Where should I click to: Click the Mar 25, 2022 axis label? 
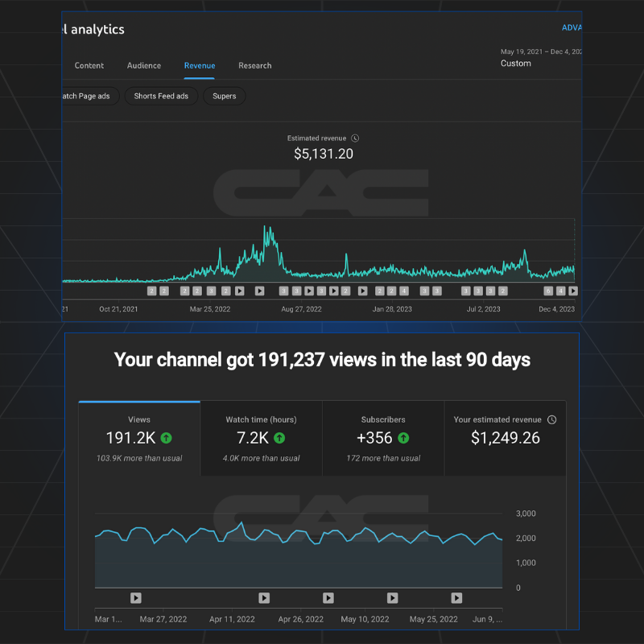tap(210, 309)
